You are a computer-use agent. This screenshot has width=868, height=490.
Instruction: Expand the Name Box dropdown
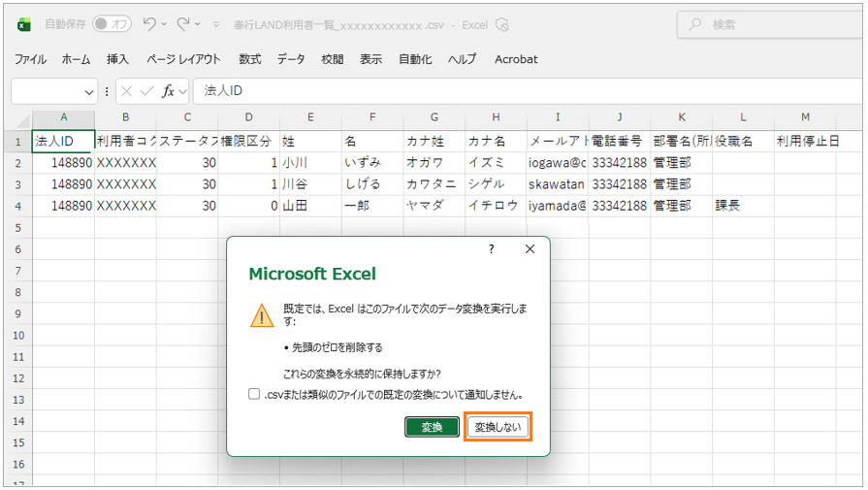[x=88, y=92]
